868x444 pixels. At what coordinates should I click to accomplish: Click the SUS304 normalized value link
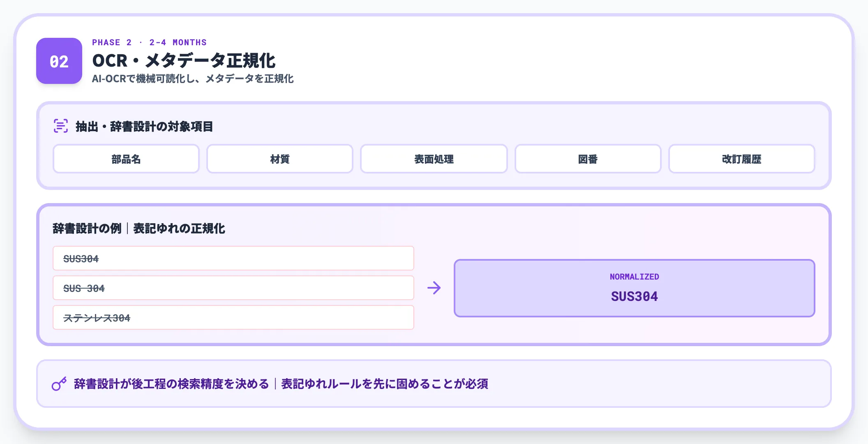(634, 296)
